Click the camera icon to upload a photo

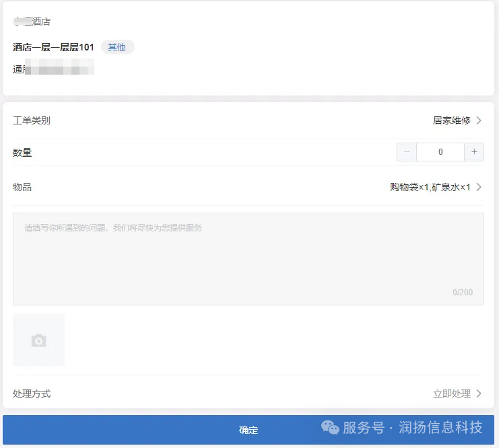click(x=39, y=340)
